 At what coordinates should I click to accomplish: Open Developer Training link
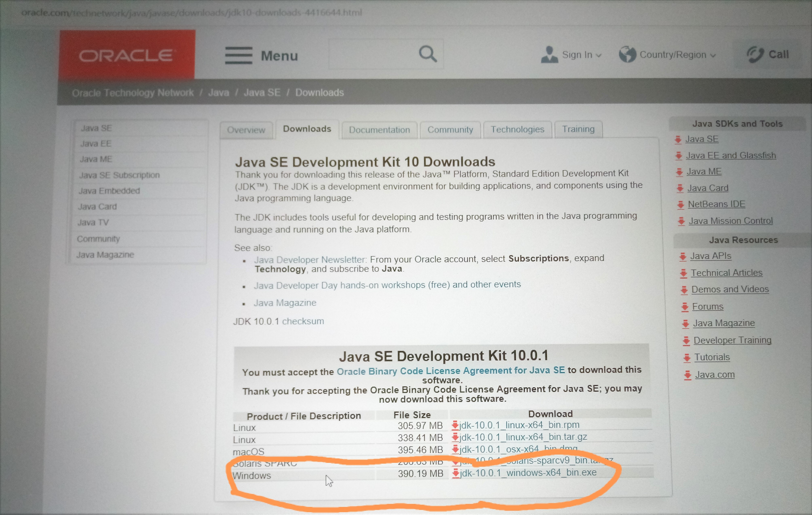(x=732, y=340)
